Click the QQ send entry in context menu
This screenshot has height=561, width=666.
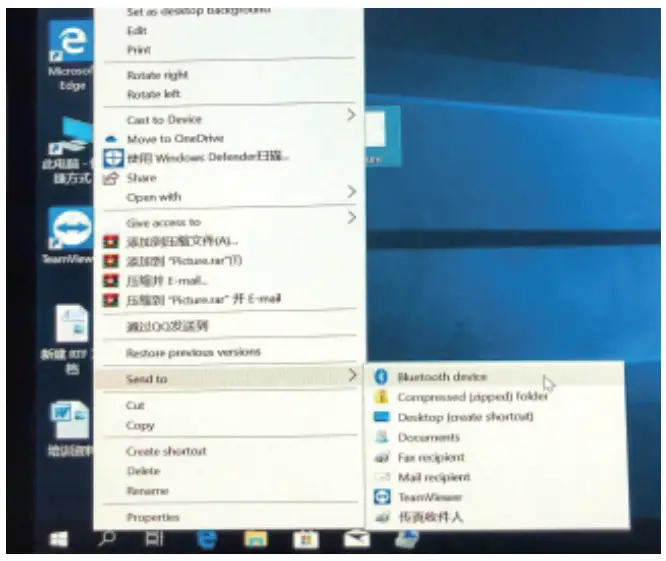click(167, 326)
